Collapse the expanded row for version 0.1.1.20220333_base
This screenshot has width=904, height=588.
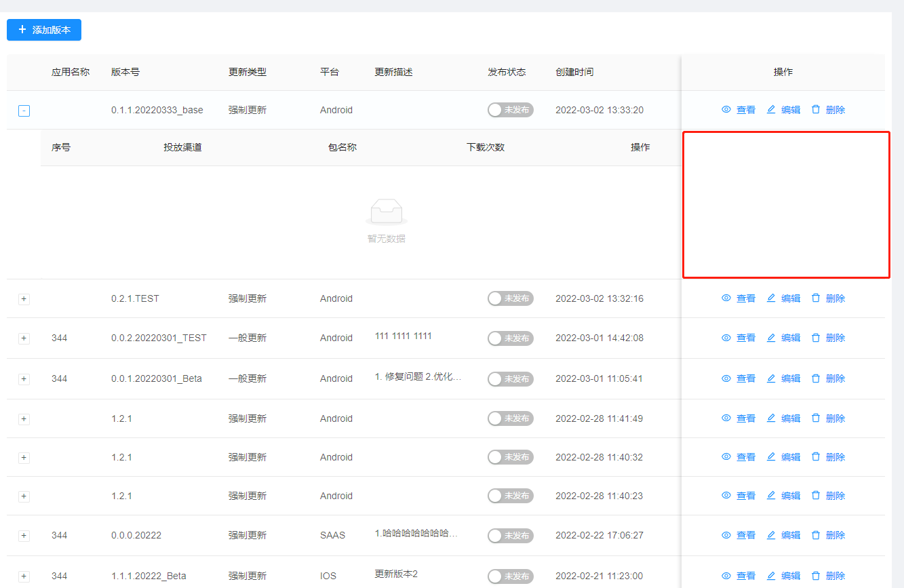[x=24, y=111]
